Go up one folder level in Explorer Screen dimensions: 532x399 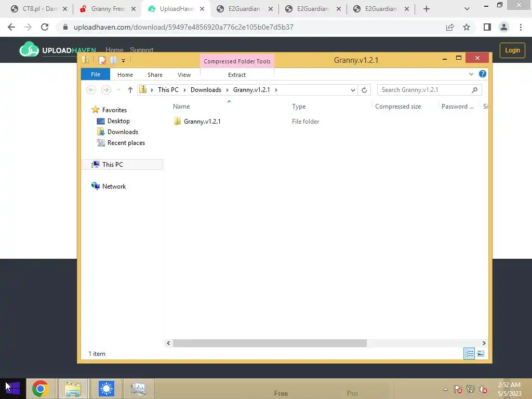(x=130, y=90)
